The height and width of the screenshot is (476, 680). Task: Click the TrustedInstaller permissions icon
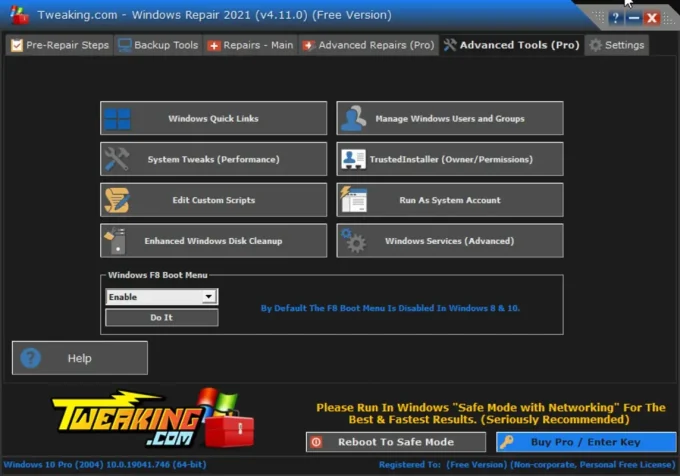point(353,159)
